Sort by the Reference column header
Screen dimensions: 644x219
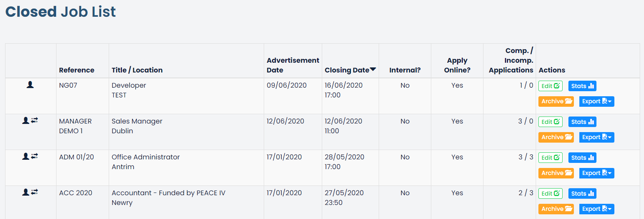77,70
